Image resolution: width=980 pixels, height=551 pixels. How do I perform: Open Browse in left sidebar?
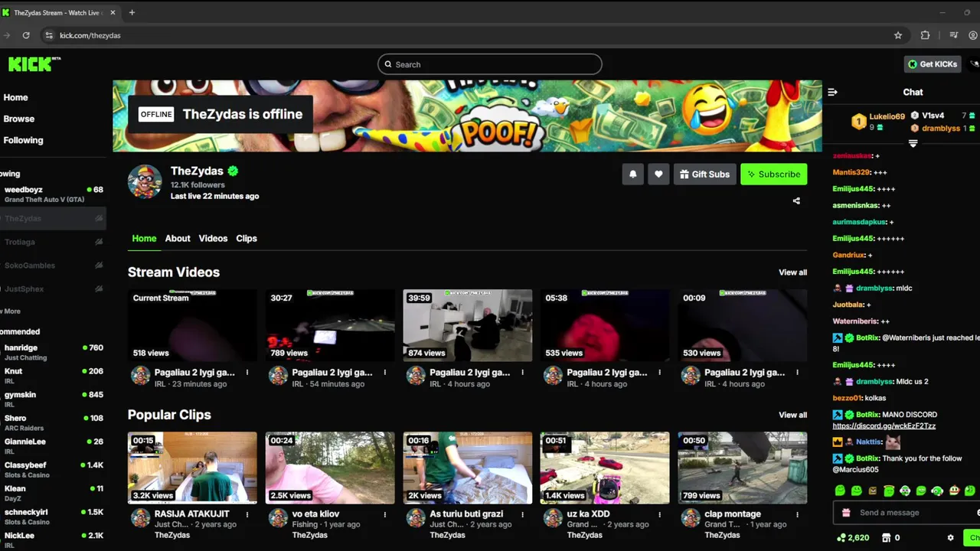tap(18, 119)
